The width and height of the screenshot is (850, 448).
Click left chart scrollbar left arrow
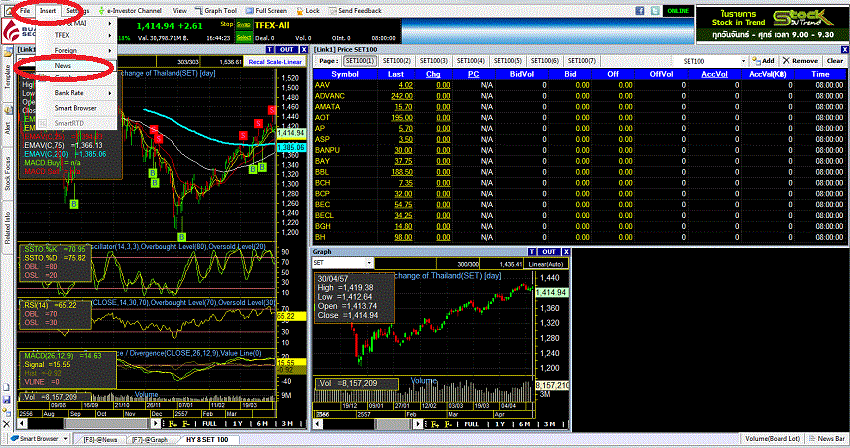[x=23, y=424]
